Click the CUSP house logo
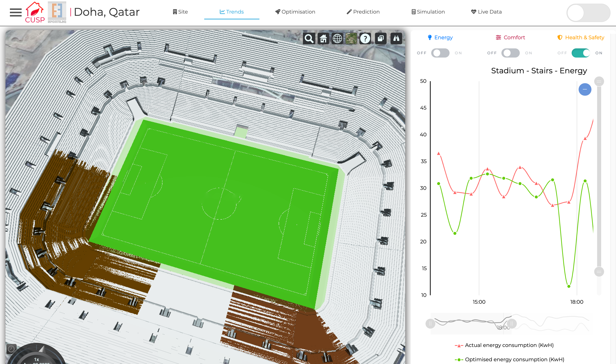616x364 pixels. click(35, 12)
